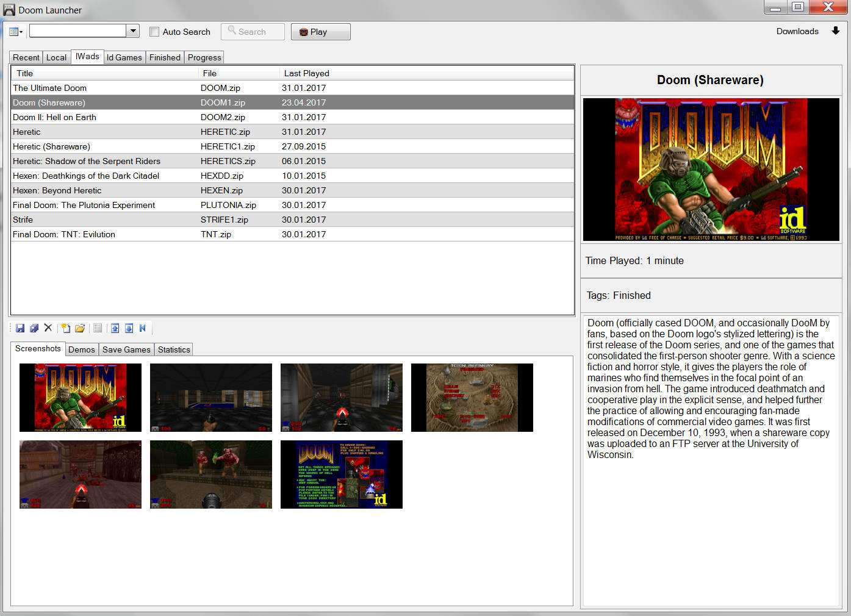Sort by the Title column header

point(106,73)
